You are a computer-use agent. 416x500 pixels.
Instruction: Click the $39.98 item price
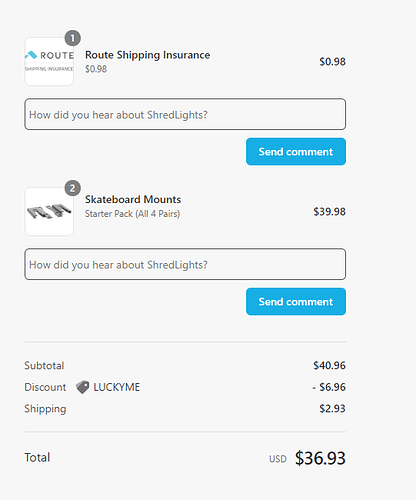pyautogui.click(x=329, y=212)
